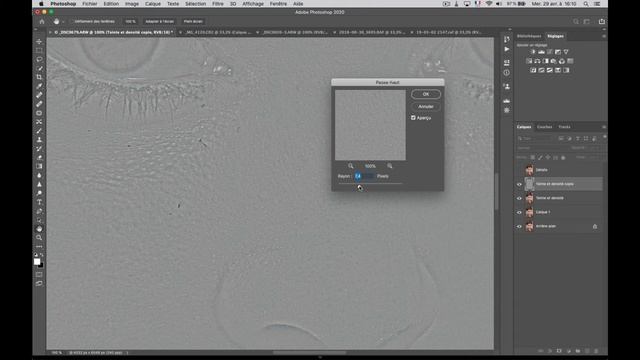This screenshot has width=640, height=360.
Task: Select the Eyedropper tool
Action: (x=39, y=86)
